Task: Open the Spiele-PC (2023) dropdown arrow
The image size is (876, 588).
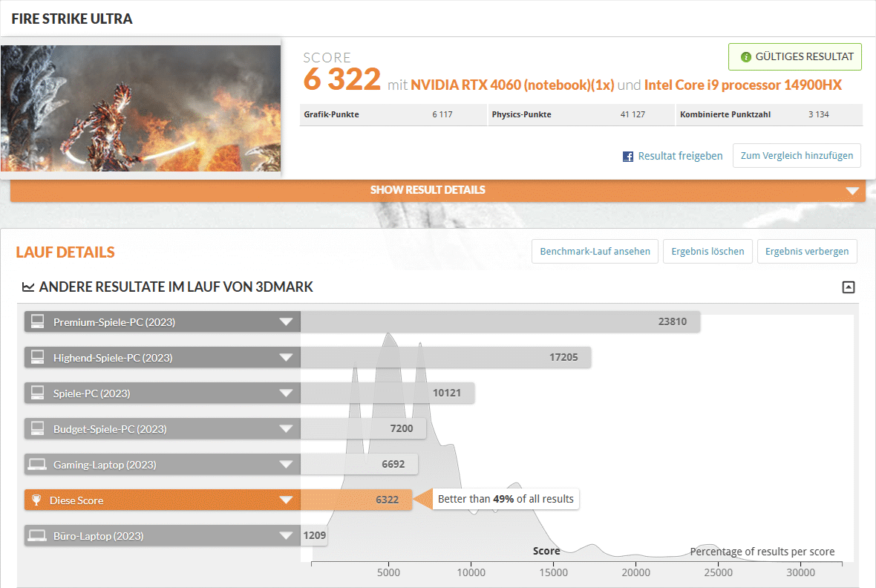Action: (x=286, y=393)
